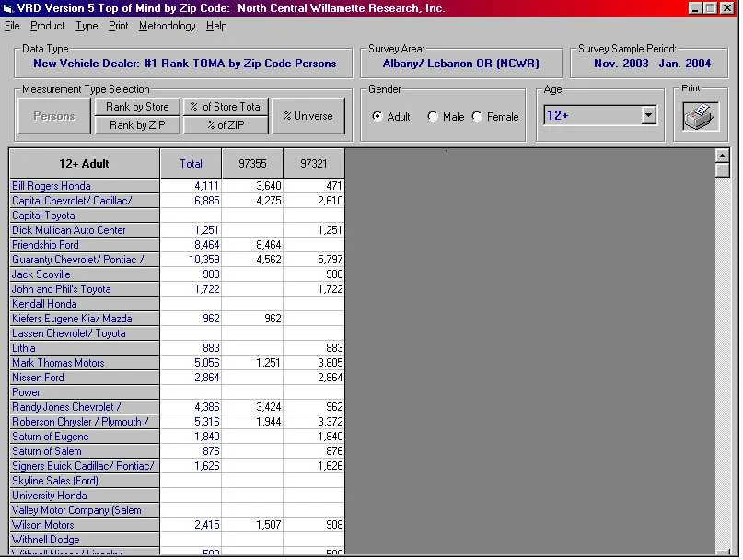Select Capital Chevrolet/ Cadillac/ row

coord(85,201)
